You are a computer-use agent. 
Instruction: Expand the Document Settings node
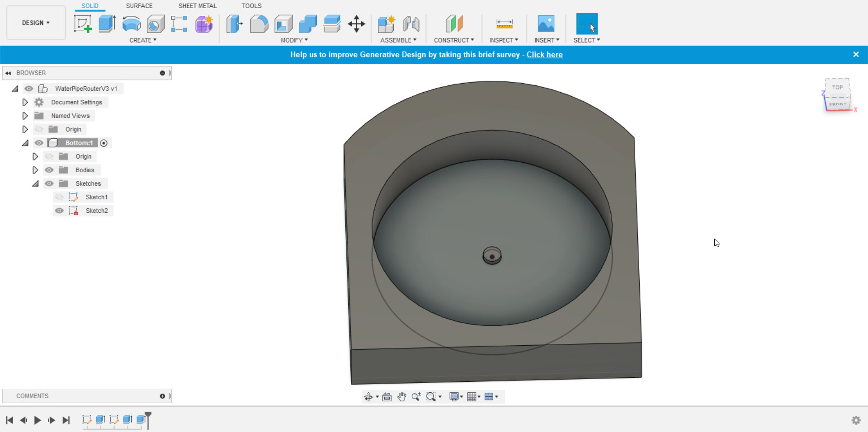point(25,102)
